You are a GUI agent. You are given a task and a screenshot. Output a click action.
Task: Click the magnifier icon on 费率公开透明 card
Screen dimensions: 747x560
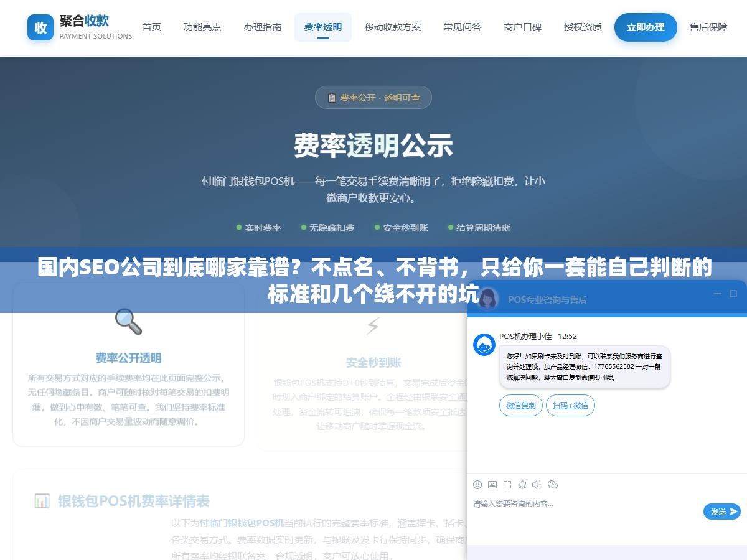128,321
